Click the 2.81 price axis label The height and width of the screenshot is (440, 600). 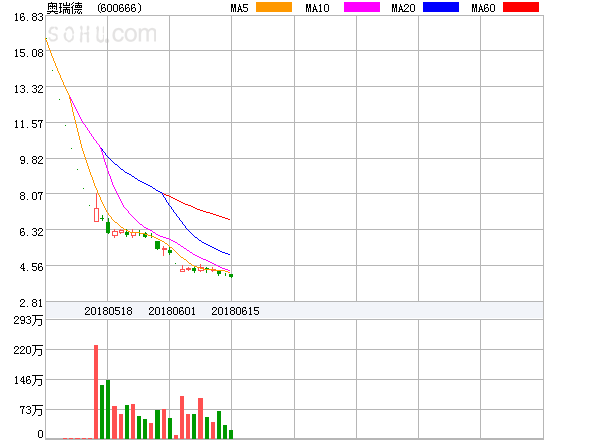(31, 303)
